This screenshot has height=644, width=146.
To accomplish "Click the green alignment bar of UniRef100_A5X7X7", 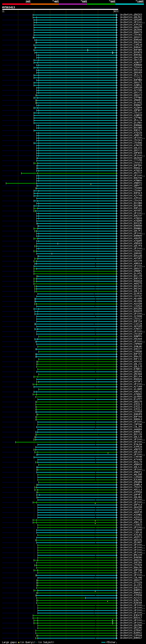I will point(69,173).
